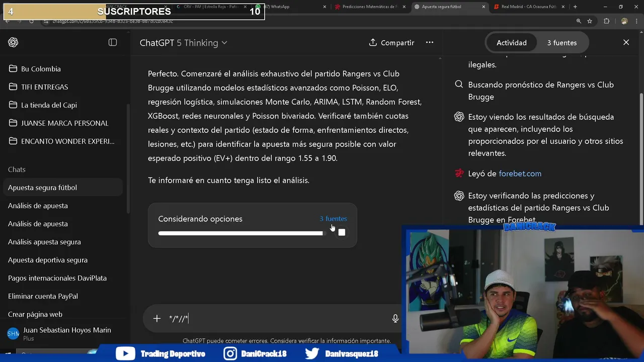
Task: Close the activity side panel
Action: coord(626,43)
